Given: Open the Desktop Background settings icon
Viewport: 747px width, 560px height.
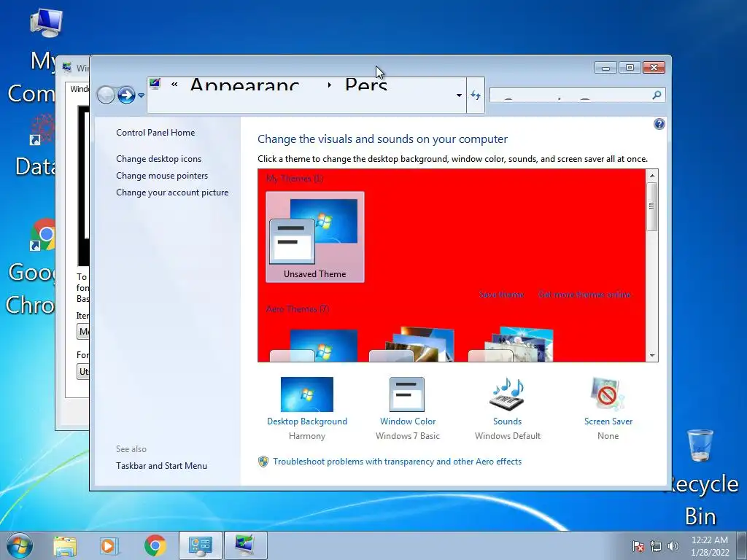Looking at the screenshot, I should [x=307, y=394].
